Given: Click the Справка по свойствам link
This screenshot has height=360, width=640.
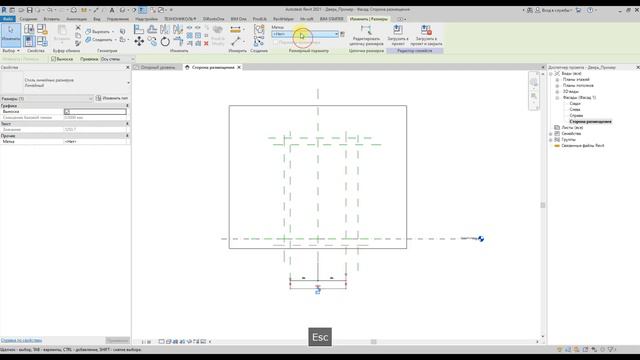Looking at the screenshot, I should (21, 340).
